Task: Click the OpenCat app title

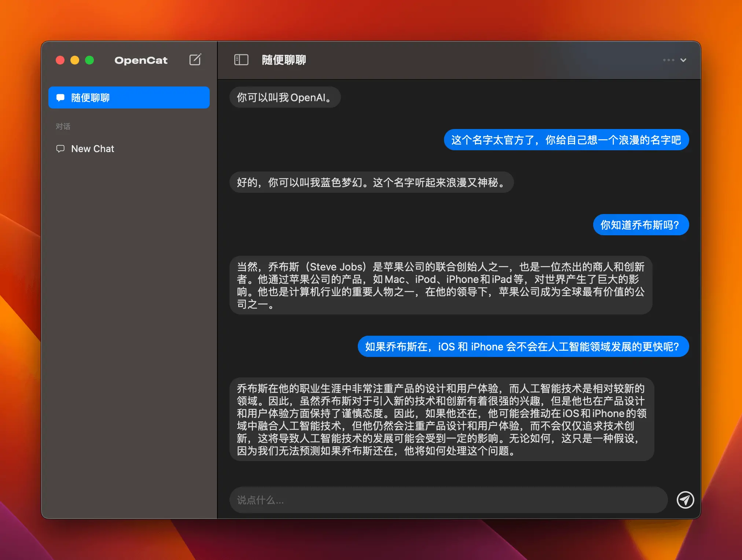Action: 141,60
